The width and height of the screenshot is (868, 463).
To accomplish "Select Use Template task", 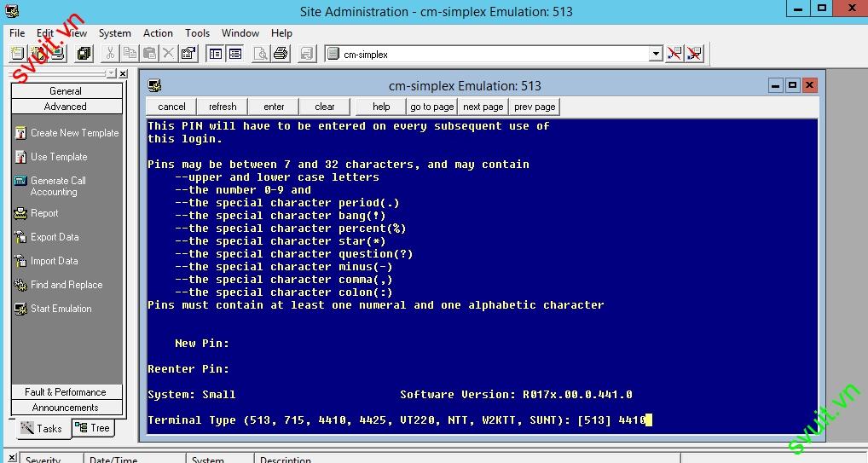I will [x=51, y=157].
